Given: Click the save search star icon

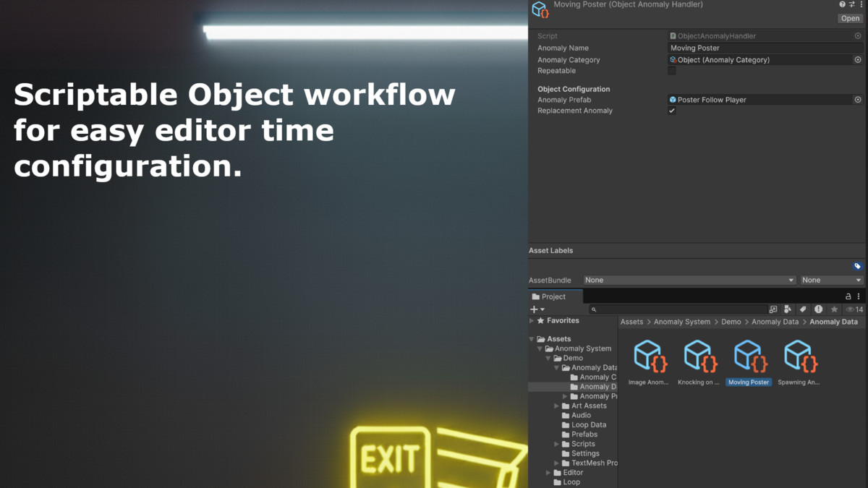Looking at the screenshot, I should point(834,309).
